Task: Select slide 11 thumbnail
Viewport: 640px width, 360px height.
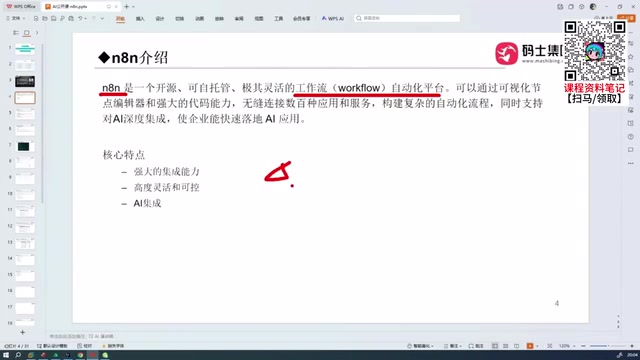Action: (x=25, y=211)
